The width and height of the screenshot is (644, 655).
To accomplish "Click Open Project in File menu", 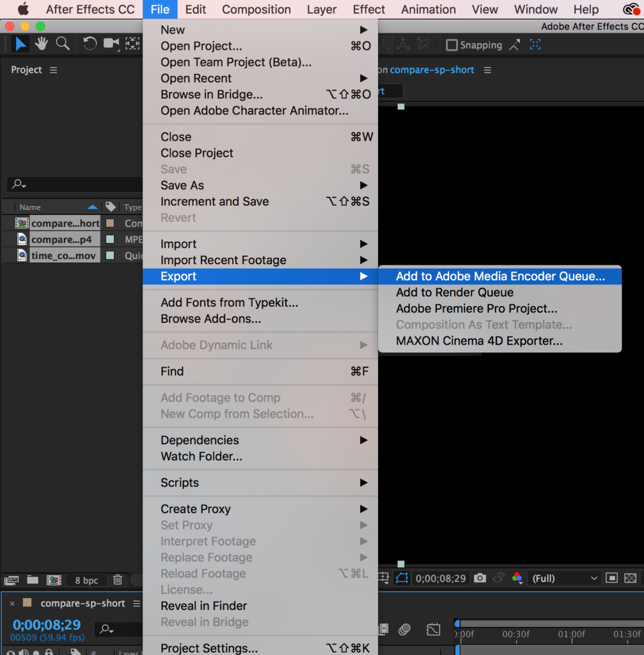I will point(260,46).
